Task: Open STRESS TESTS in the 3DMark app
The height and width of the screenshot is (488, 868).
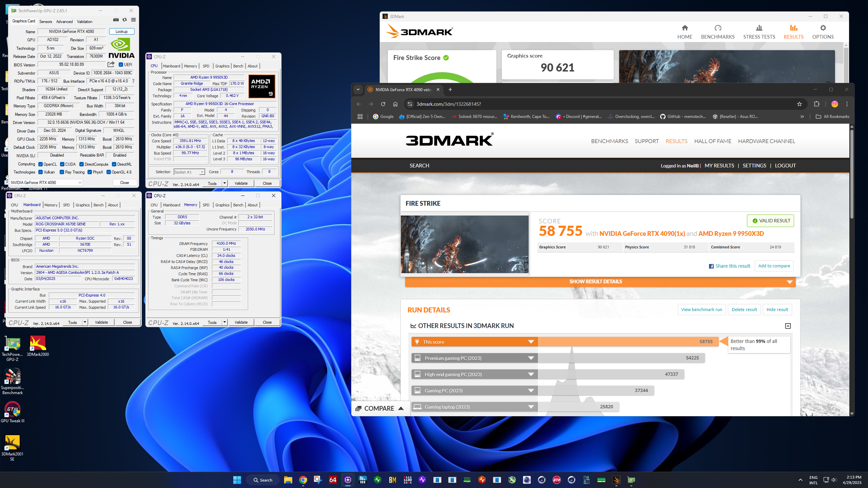Action: pos(759,32)
